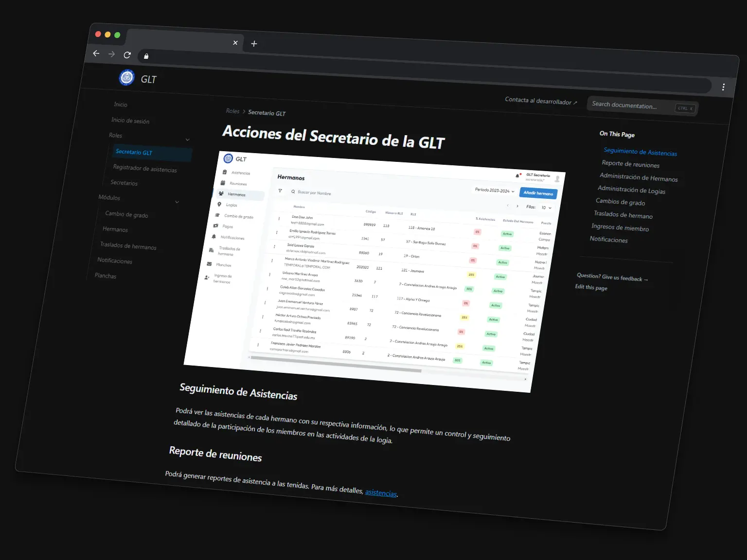This screenshot has width=747, height=560.
Task: Click the table horizontal scrollbar thumb
Action: pos(336,364)
